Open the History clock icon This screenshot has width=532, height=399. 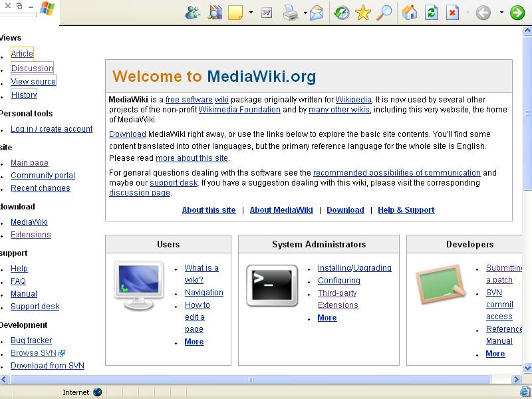click(x=342, y=13)
